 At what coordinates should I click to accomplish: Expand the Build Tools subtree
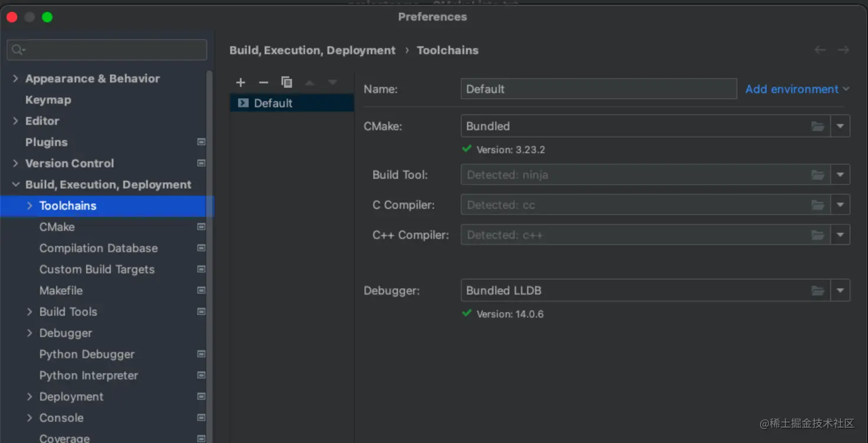coord(29,312)
